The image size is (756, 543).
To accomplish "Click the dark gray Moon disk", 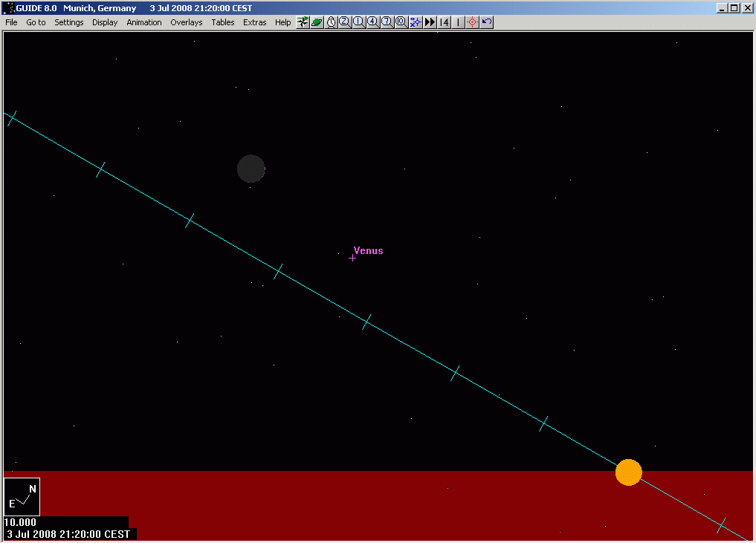I will point(251,169).
